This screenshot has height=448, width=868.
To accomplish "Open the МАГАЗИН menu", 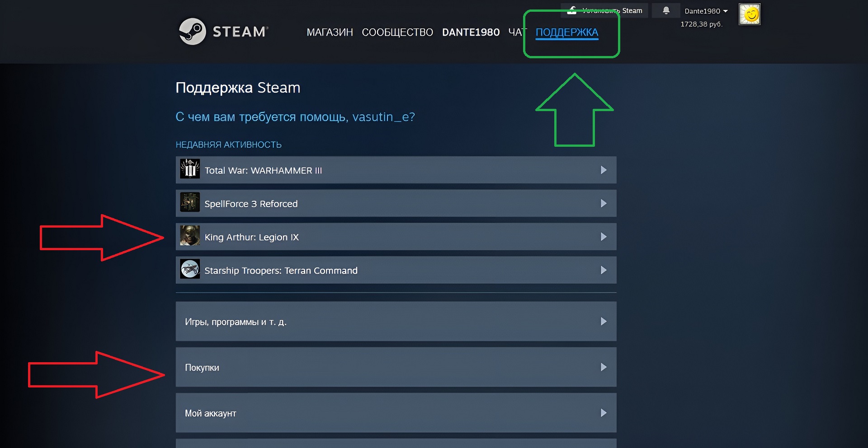I will (330, 32).
